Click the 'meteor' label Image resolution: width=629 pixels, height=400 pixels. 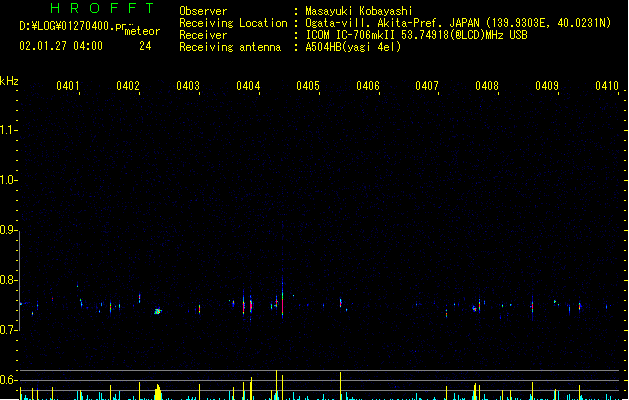point(142,31)
